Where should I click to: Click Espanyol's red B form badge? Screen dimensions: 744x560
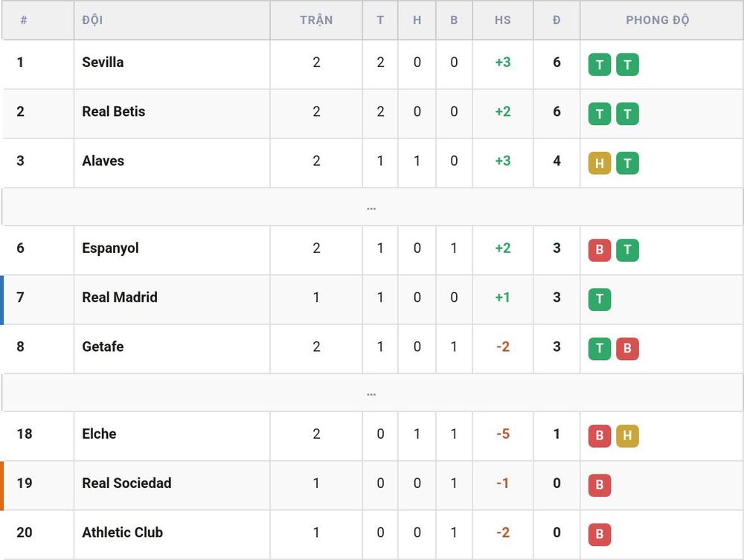coord(599,251)
